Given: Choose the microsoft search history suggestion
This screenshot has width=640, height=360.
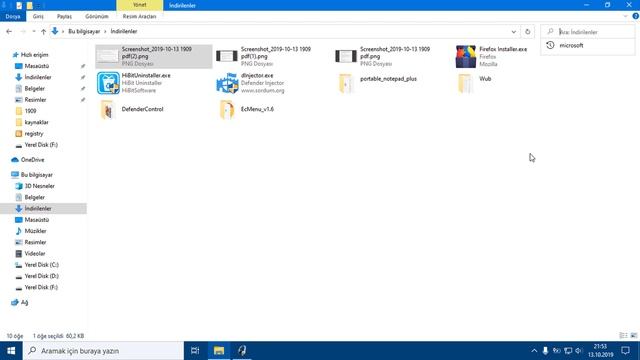Looking at the screenshot, I should click(588, 45).
